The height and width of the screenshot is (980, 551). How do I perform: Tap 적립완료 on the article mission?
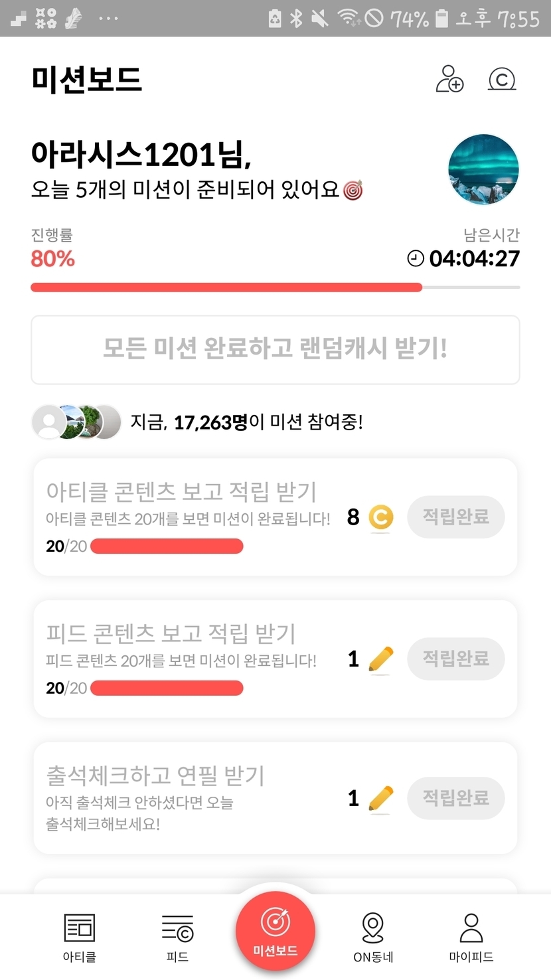[x=455, y=517]
